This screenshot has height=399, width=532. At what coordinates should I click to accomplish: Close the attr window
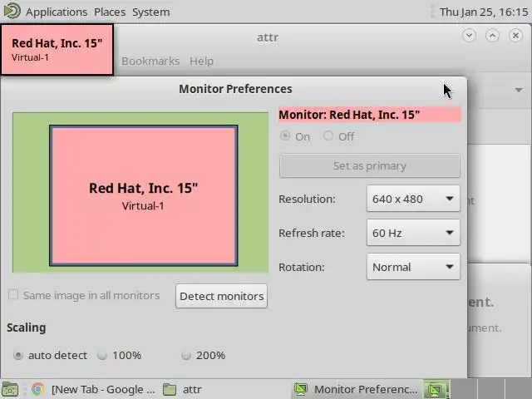pyautogui.click(x=515, y=35)
